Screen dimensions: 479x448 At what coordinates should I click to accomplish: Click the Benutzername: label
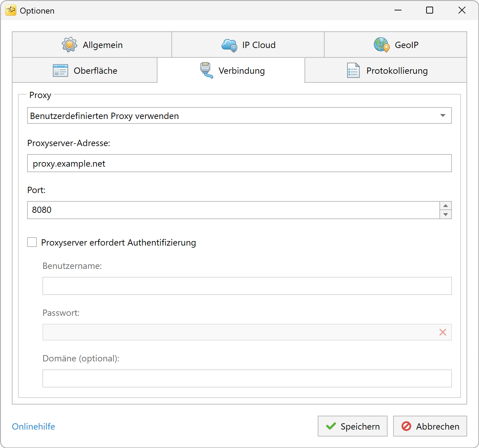pyautogui.click(x=72, y=266)
